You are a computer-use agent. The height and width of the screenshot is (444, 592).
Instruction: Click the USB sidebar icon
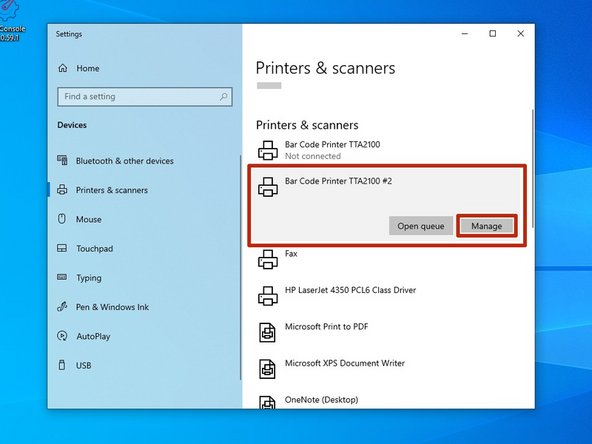[x=62, y=365]
